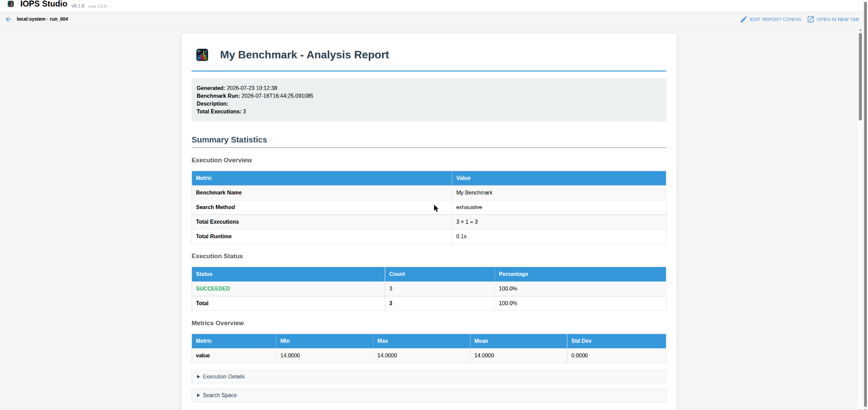The height and width of the screenshot is (410, 868).
Task: Click the Metrics Overview subheading
Action: tap(218, 323)
